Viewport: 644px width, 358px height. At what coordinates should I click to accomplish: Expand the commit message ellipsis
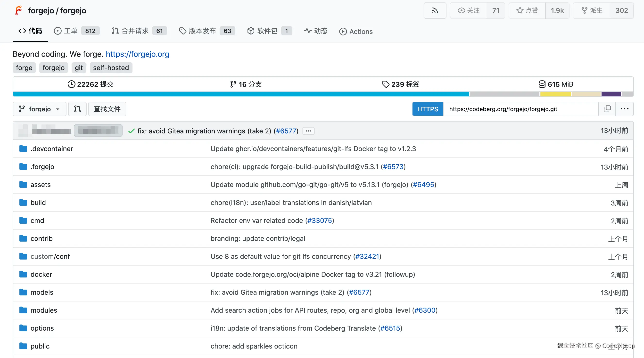pos(308,131)
